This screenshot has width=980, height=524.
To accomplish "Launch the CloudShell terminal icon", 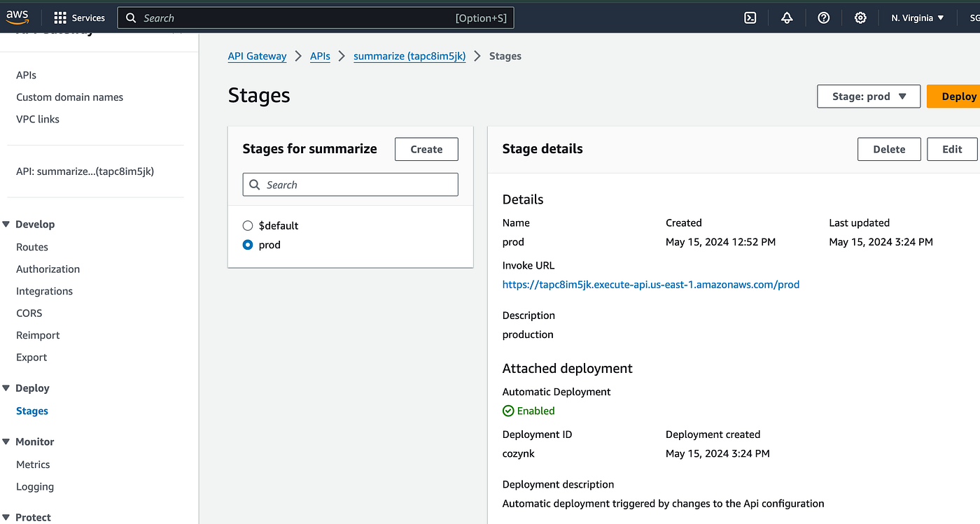I will point(750,17).
